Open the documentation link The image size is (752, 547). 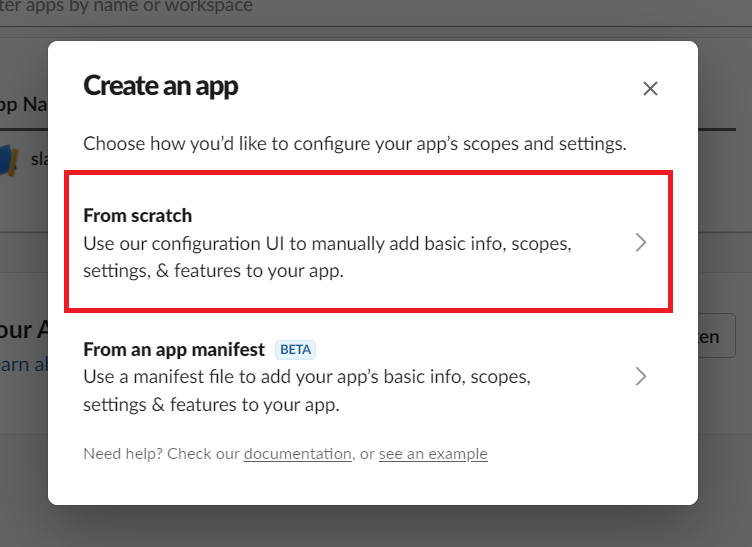tap(297, 454)
